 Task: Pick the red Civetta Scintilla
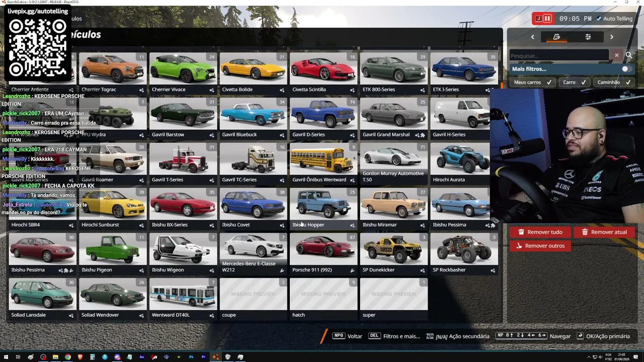point(324,73)
